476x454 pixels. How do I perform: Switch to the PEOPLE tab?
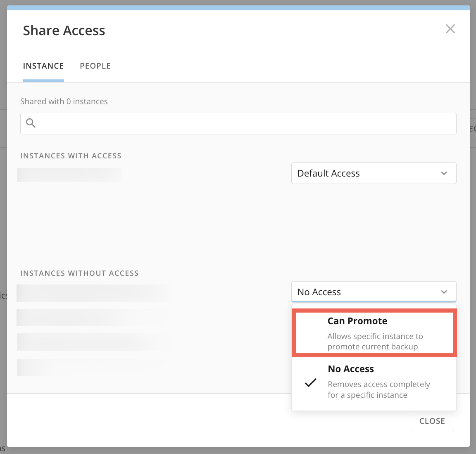(95, 66)
